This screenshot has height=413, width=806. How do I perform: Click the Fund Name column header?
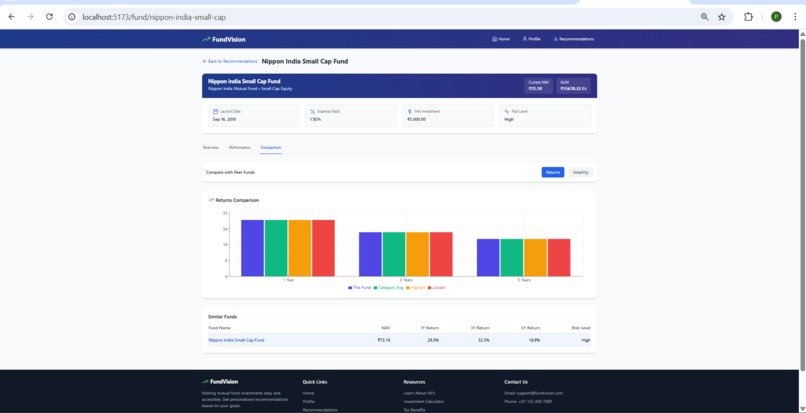tap(219, 328)
